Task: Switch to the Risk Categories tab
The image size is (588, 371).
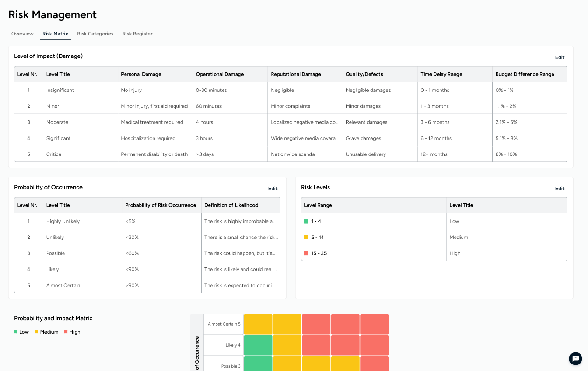Action: point(95,33)
